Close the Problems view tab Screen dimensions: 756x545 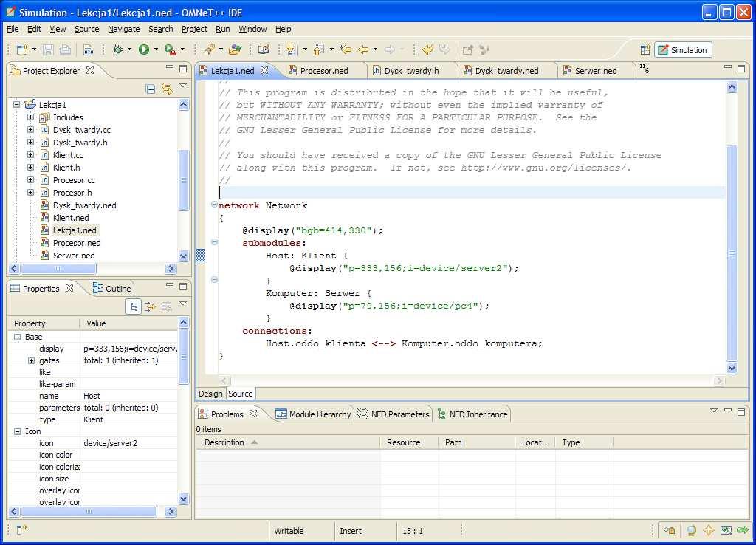pos(253,414)
